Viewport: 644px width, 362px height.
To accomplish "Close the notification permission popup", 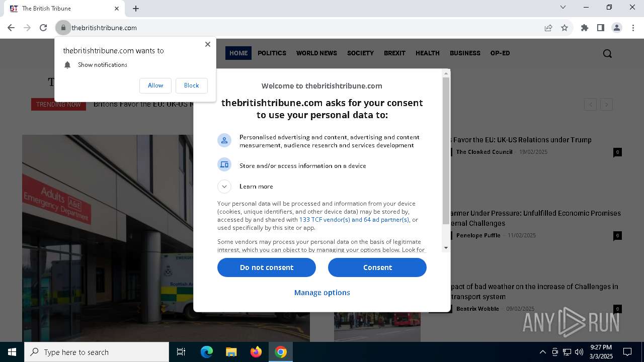I will (208, 44).
